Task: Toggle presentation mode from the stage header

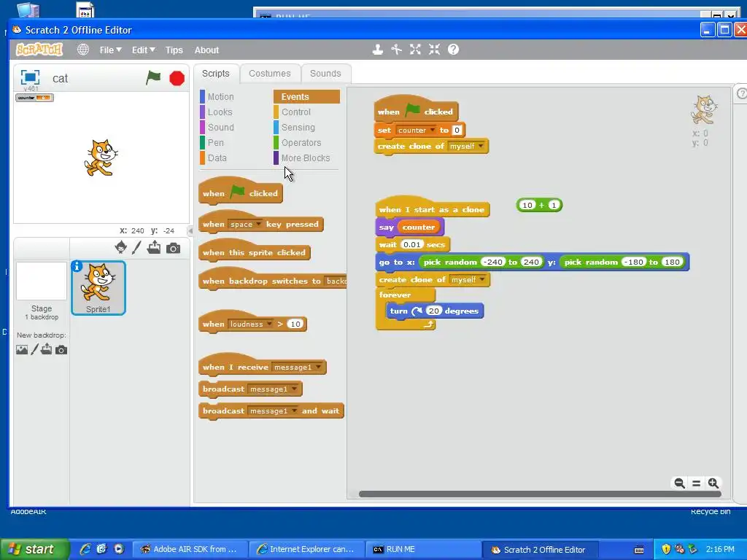Action: point(30,77)
